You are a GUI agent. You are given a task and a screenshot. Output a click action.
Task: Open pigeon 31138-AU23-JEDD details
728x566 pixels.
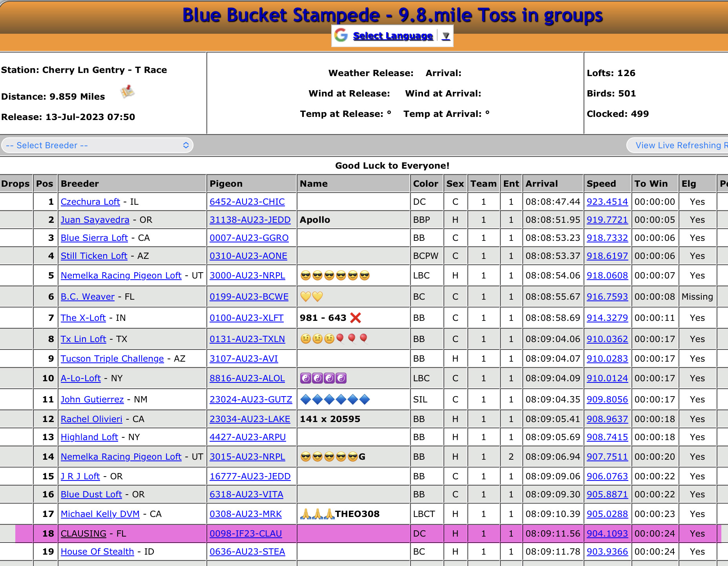(x=250, y=220)
